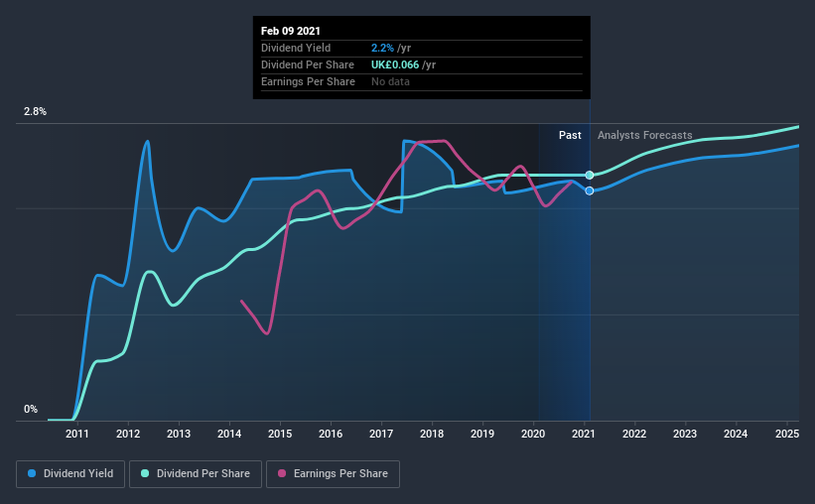
Task: Click the 2018 x-axis label
Action: (432, 434)
